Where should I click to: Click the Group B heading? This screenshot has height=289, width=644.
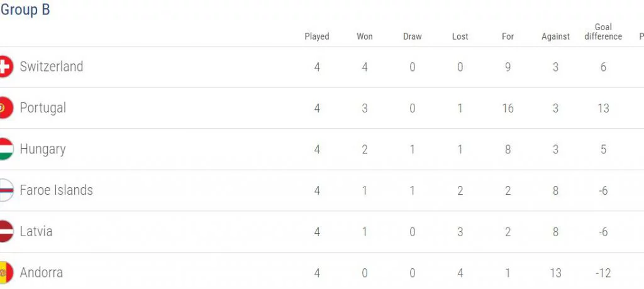point(25,10)
